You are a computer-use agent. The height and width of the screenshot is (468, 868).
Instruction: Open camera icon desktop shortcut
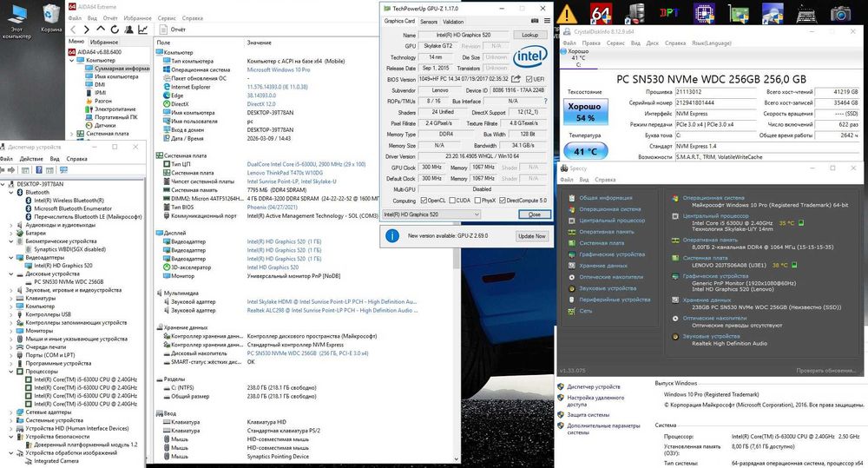click(x=840, y=13)
